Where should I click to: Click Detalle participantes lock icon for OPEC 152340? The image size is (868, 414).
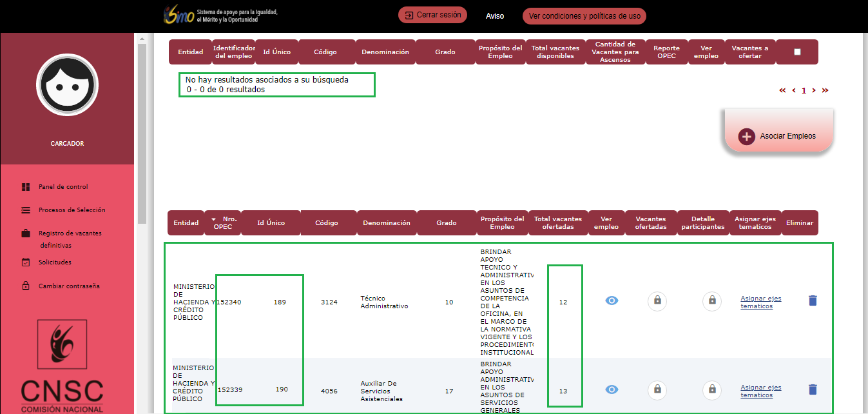(711, 301)
